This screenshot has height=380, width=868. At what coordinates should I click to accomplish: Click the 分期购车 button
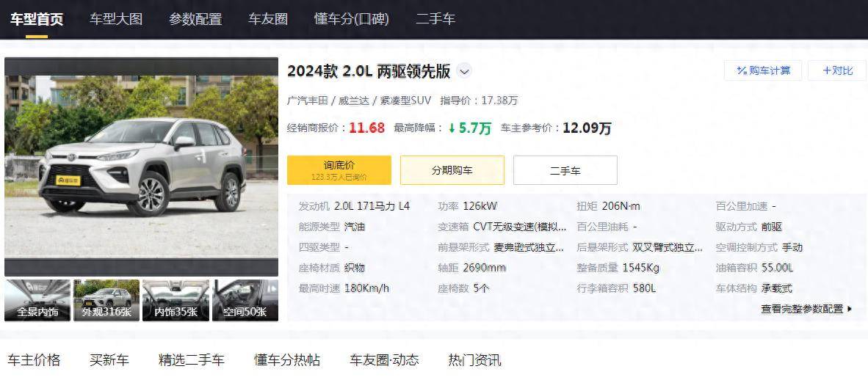[x=452, y=169]
